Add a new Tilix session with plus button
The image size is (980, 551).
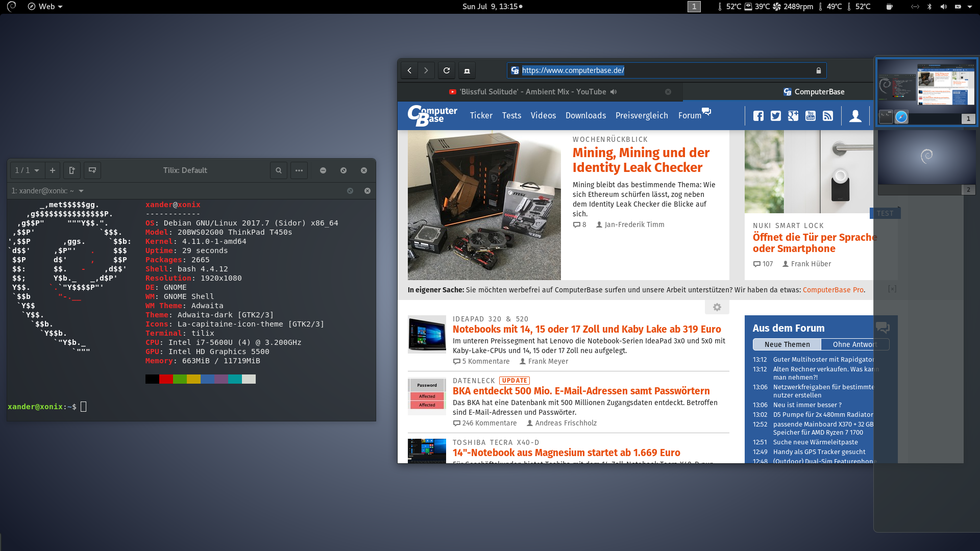[52, 170]
